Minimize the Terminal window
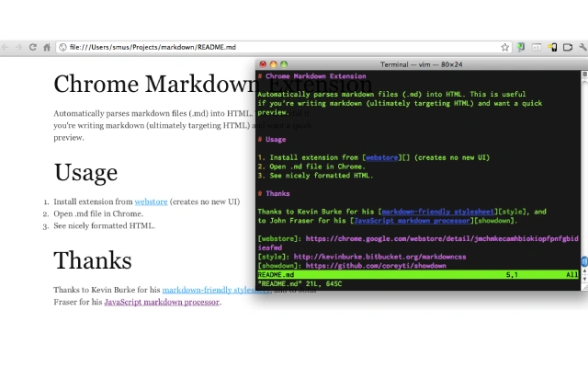Screen dimensions: 588x368 274,64
